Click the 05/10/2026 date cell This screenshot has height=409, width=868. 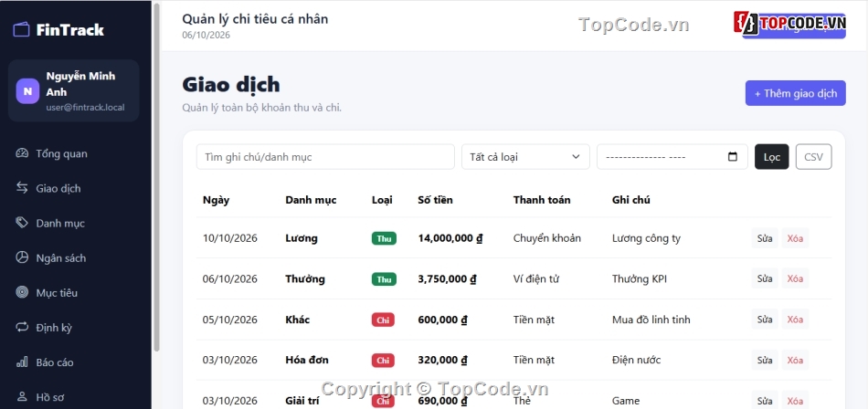pos(230,320)
